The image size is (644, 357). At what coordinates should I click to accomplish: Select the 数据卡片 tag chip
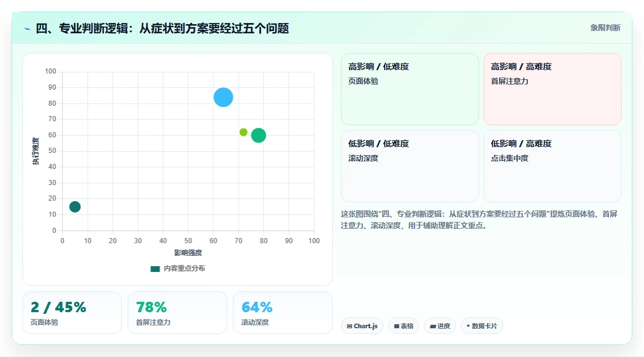[482, 326]
